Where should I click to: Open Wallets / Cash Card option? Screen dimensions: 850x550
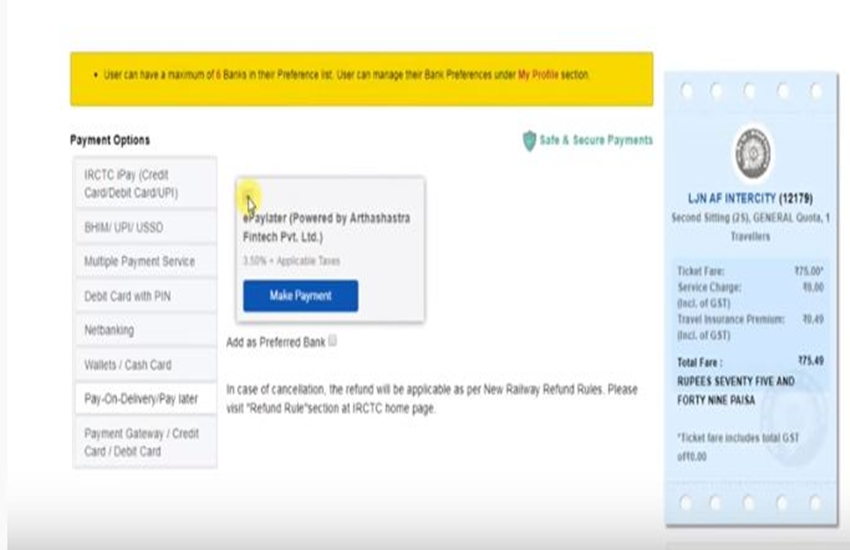pos(144,364)
